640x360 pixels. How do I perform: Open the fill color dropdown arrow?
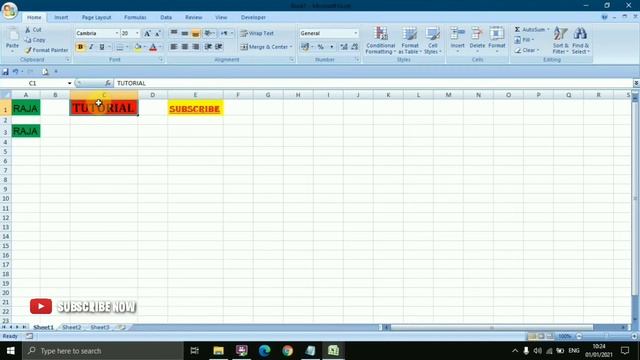tap(144, 47)
